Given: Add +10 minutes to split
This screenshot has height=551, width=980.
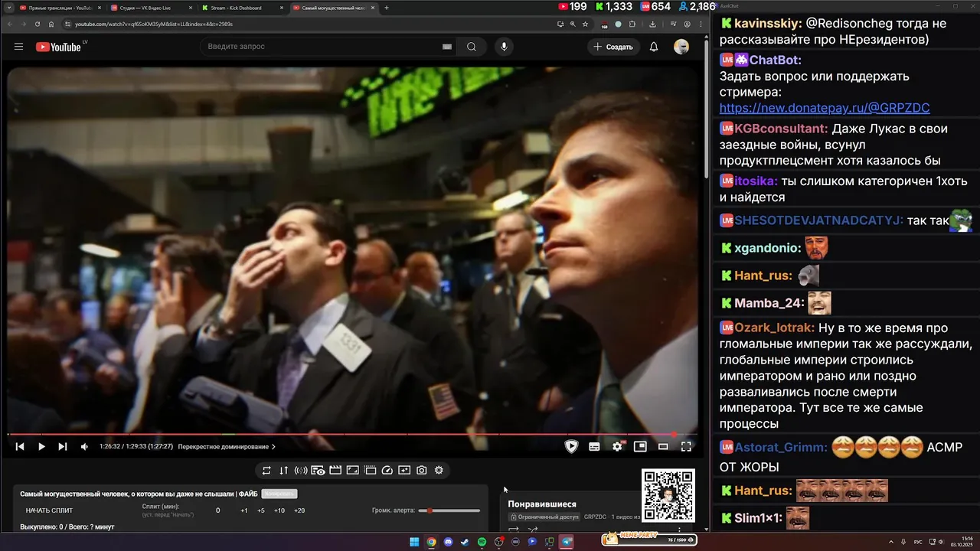Looking at the screenshot, I should click(279, 510).
